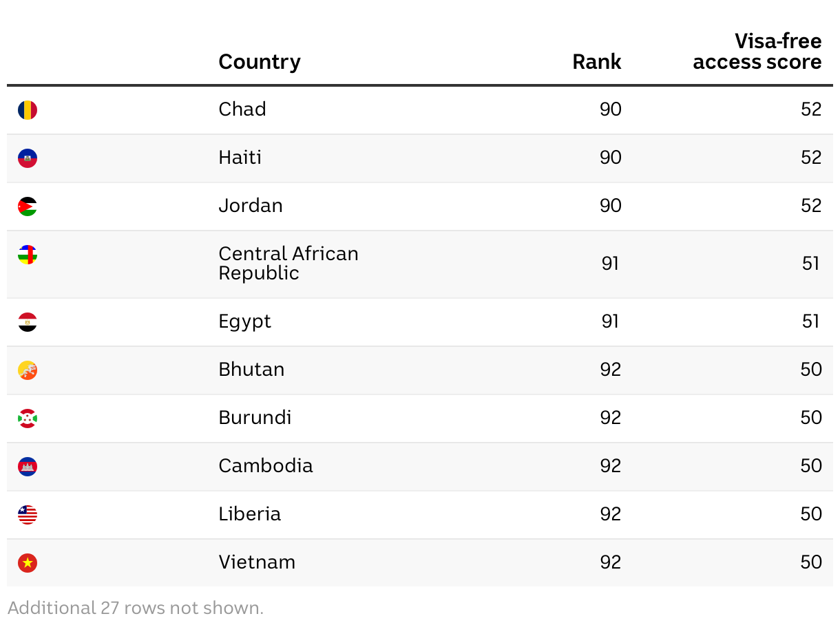Click the Cambodia flag icon
The image size is (840, 625).
[28, 467]
